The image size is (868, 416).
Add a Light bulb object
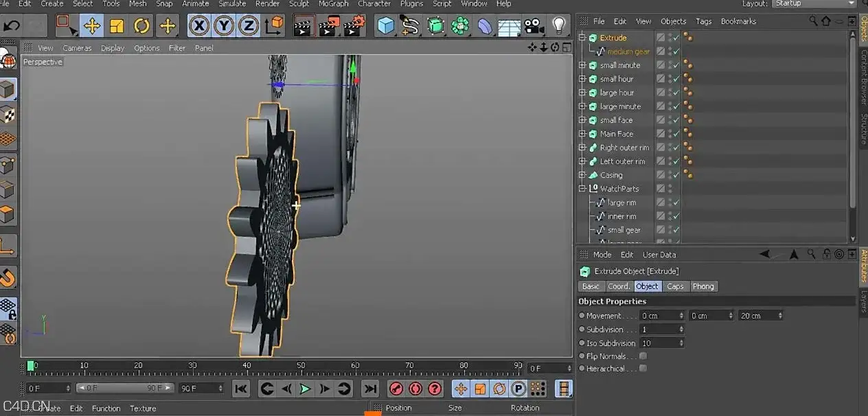pos(560,26)
